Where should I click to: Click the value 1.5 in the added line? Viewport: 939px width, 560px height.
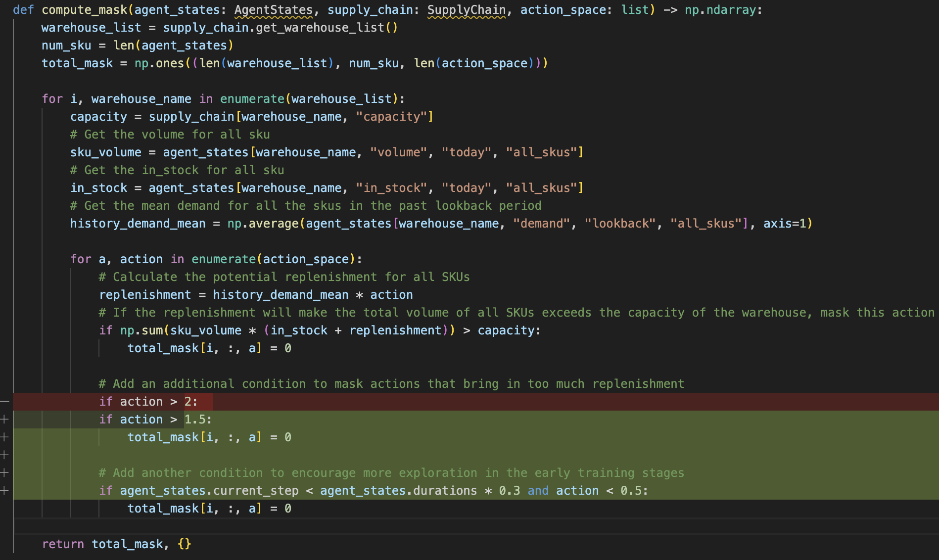(x=194, y=420)
